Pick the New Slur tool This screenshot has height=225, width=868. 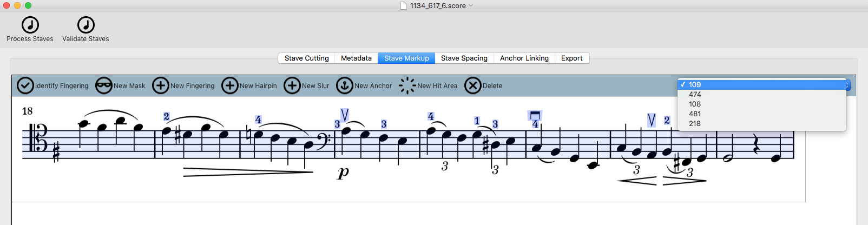[292, 85]
